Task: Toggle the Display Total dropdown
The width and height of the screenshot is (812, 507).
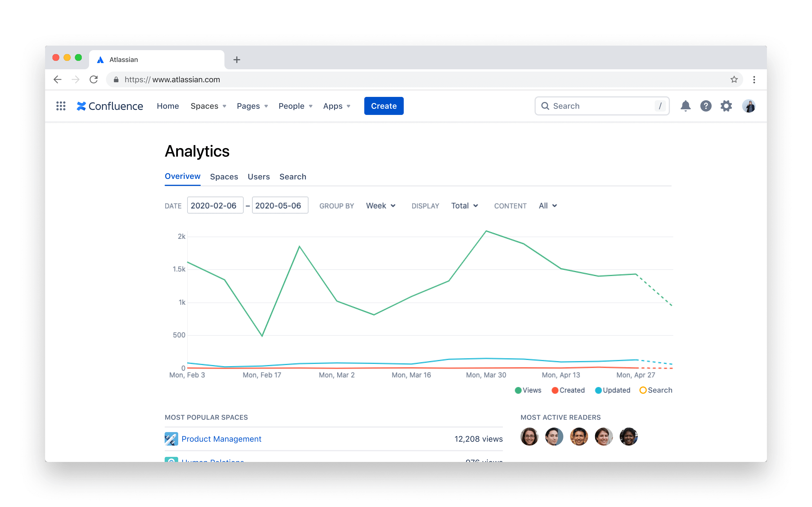Action: click(x=465, y=206)
